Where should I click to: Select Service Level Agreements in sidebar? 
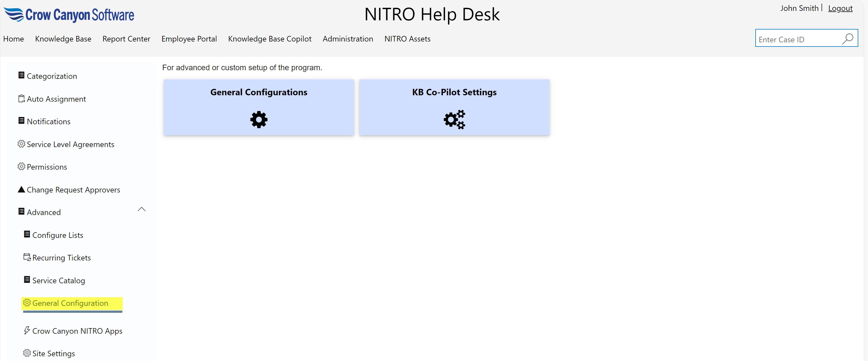70,144
